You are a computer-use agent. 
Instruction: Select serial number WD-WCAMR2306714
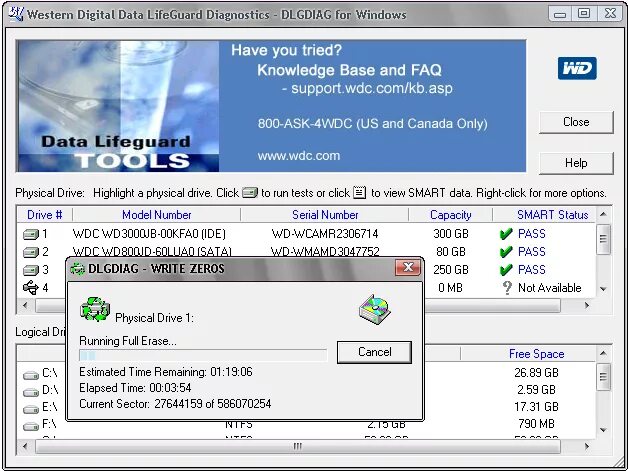325,234
